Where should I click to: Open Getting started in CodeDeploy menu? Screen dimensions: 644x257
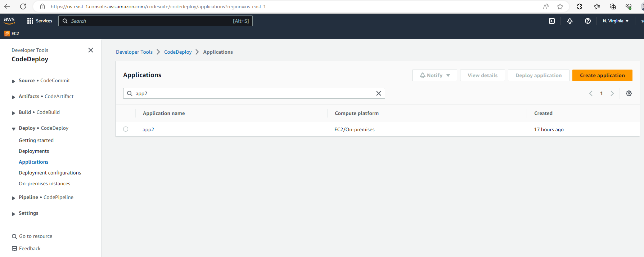[x=36, y=140]
